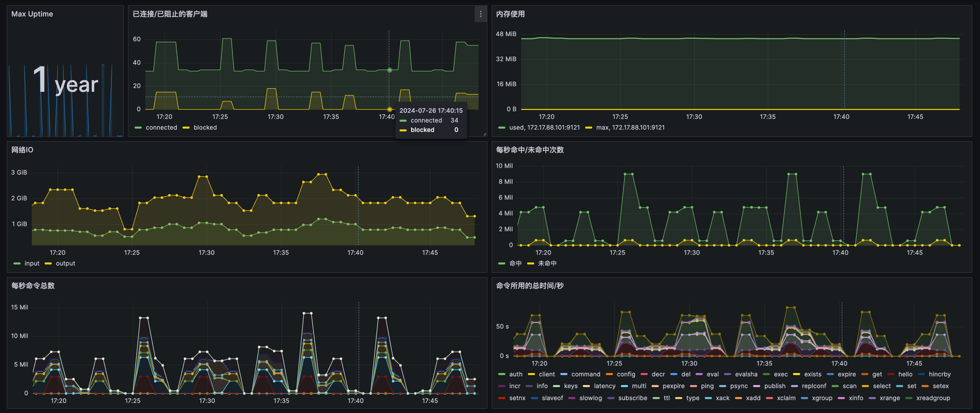Viewport: 980px width, 413px height.
Task: Click the blocked legend color swatch
Action: tap(186, 128)
